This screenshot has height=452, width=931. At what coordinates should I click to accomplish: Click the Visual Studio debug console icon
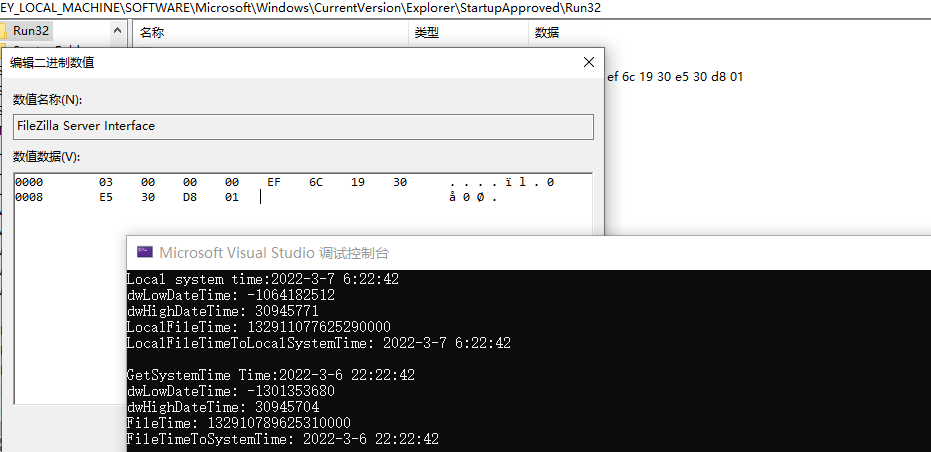[x=145, y=252]
